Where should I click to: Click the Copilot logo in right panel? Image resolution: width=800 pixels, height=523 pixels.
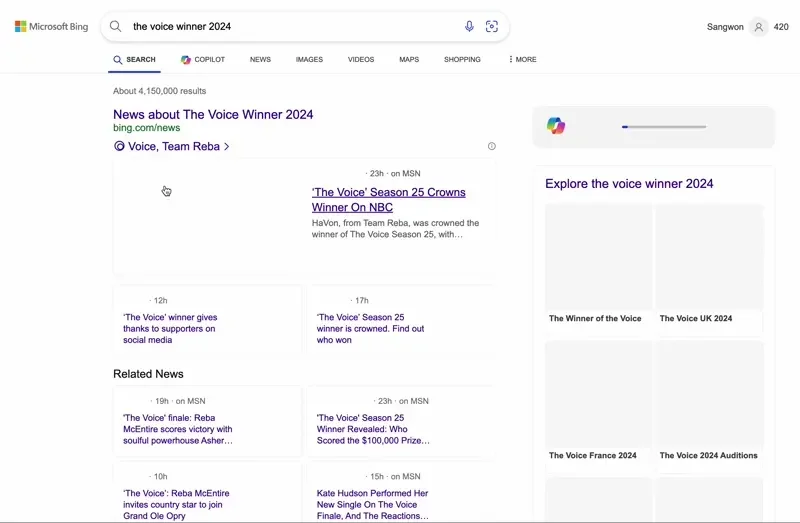point(556,126)
